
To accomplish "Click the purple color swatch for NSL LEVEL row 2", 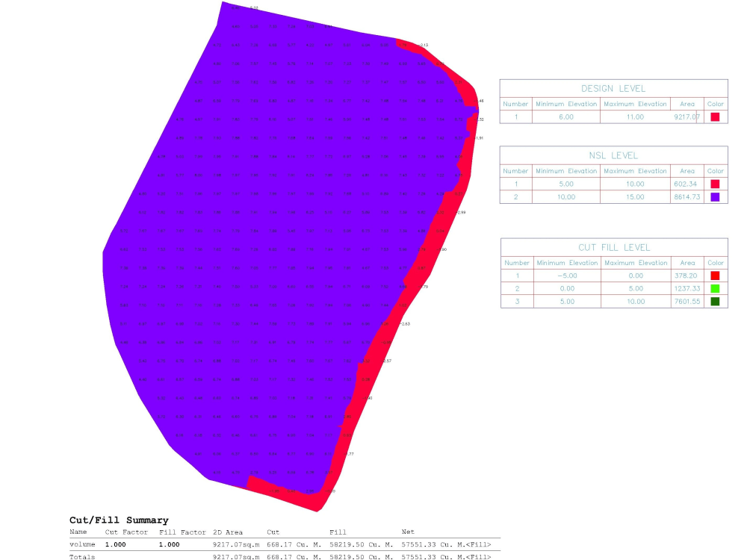I will [x=715, y=197].
